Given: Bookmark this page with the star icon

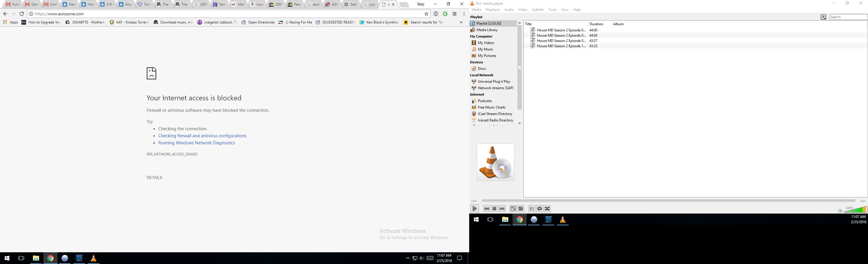Looking at the screenshot, I should (x=426, y=14).
